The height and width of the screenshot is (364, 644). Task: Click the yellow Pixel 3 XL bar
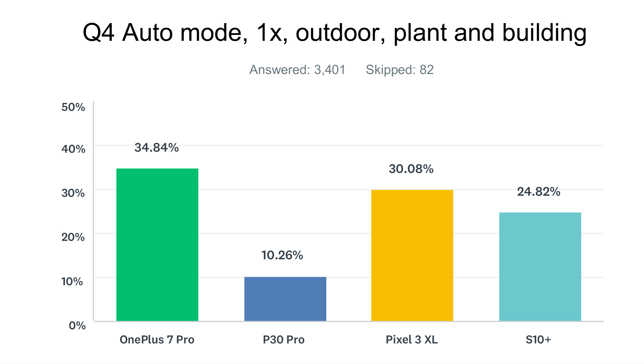[x=412, y=255]
